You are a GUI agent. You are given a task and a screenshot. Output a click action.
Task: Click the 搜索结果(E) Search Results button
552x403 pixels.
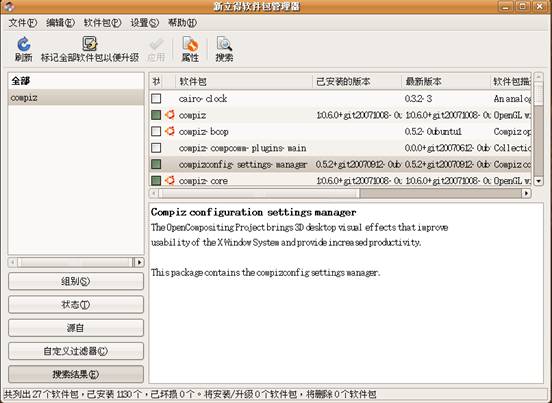click(x=76, y=374)
